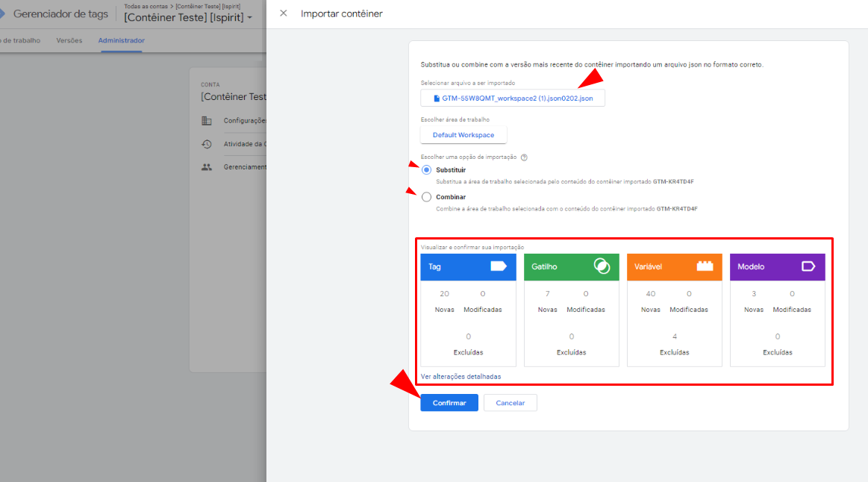Click the Variável brick icon
The width and height of the screenshot is (868, 482).
[x=705, y=266]
